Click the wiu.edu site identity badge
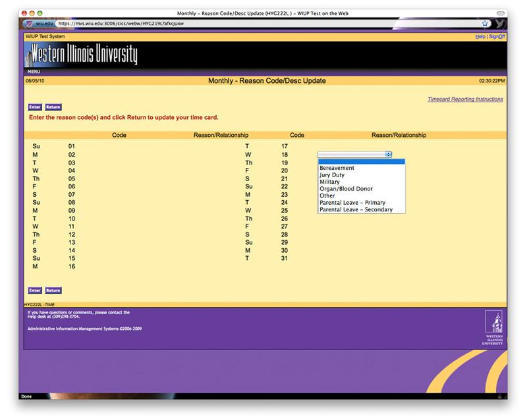 pos(40,24)
